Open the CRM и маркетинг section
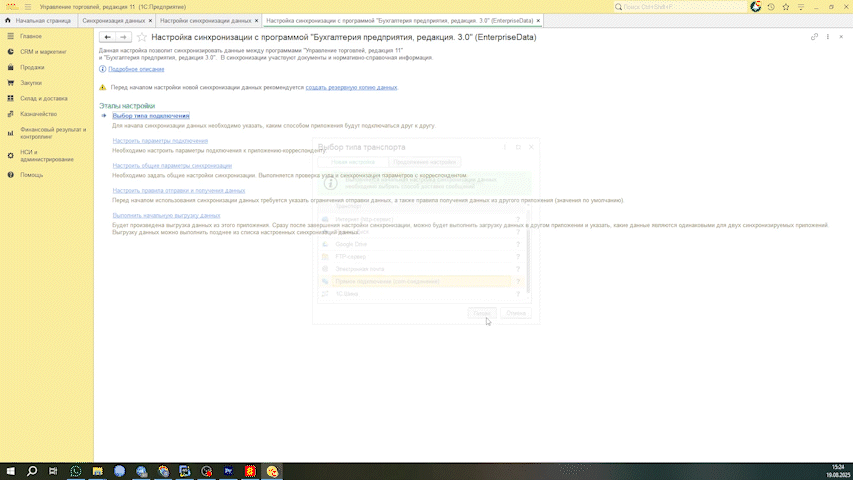854x480 pixels. tap(46, 52)
